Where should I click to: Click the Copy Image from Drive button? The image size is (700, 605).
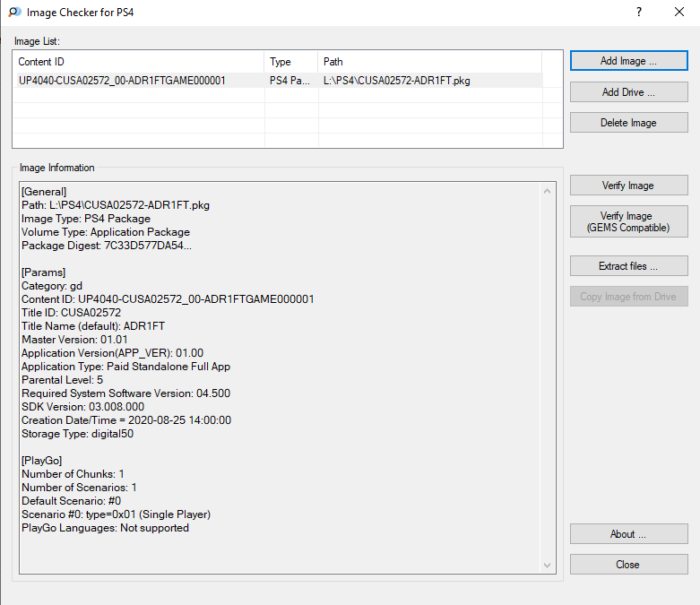[x=628, y=297]
